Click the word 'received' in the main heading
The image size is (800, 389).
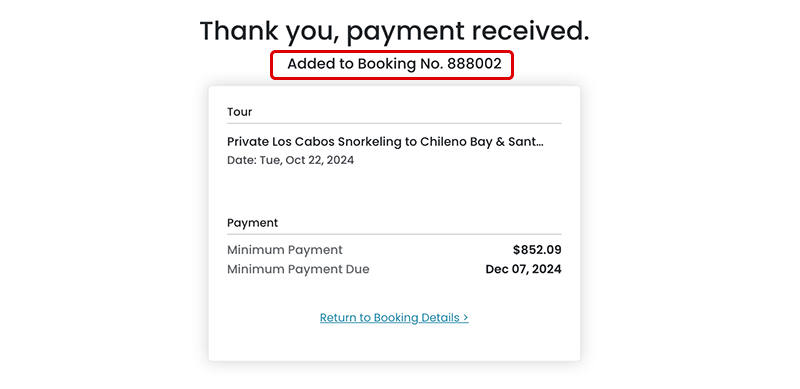(531, 31)
